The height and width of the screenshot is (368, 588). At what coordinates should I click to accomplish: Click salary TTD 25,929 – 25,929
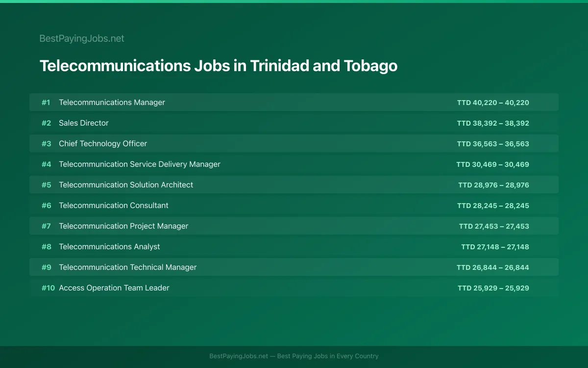click(x=493, y=288)
